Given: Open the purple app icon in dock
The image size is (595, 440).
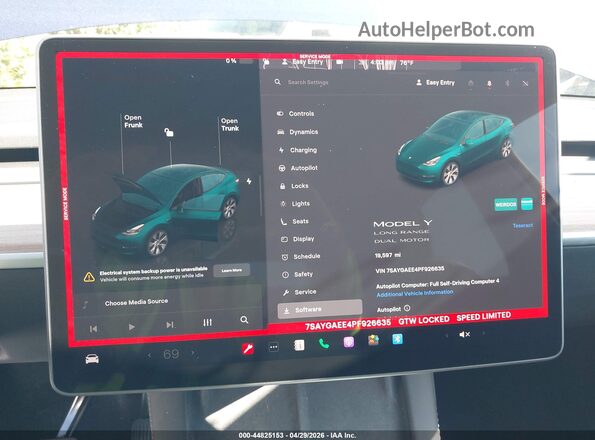Looking at the screenshot, I should coord(349,342).
